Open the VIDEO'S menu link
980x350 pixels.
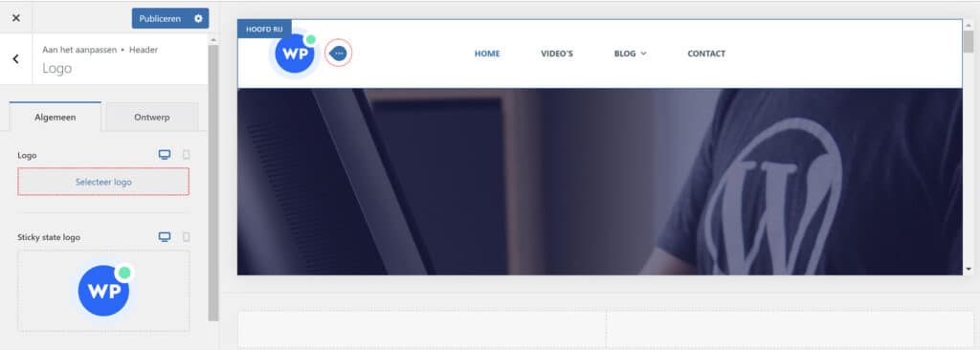557,54
